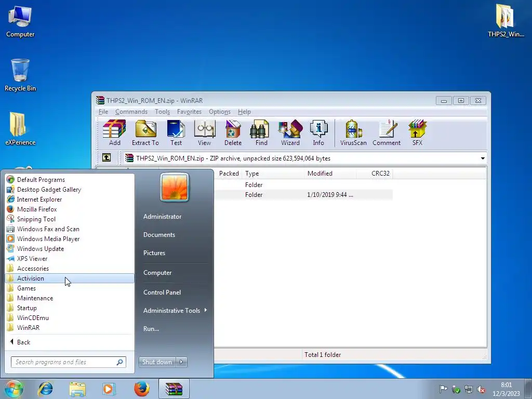This screenshot has width=532, height=399.
Task: Expand the Startup program folder
Action: (70, 308)
